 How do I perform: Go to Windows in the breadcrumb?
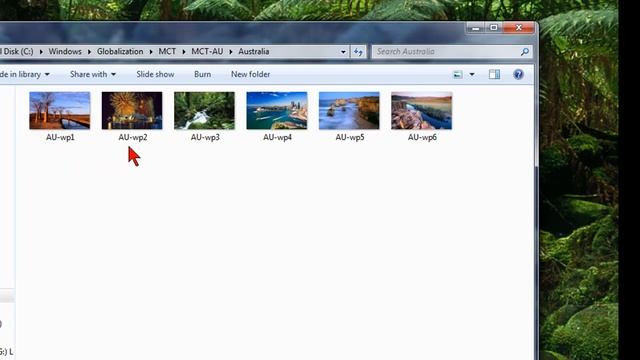pyautogui.click(x=65, y=51)
